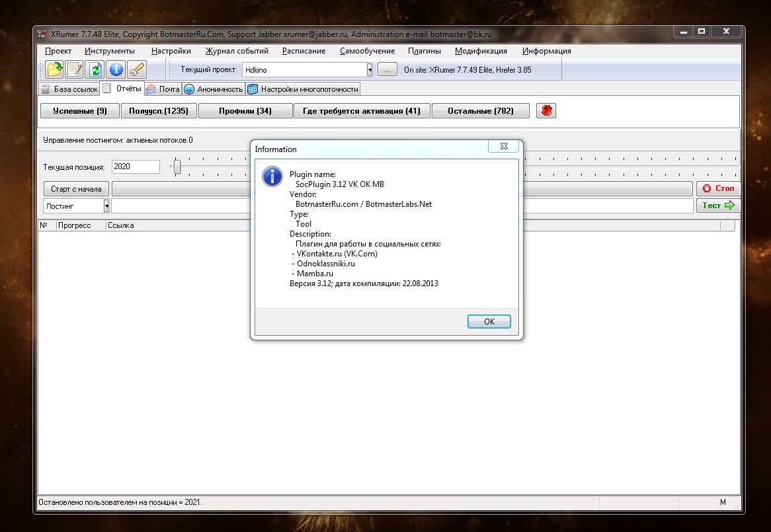Viewport: 771px width, 532px height.
Task: Maximize the XRumer window
Action: pyautogui.click(x=702, y=32)
